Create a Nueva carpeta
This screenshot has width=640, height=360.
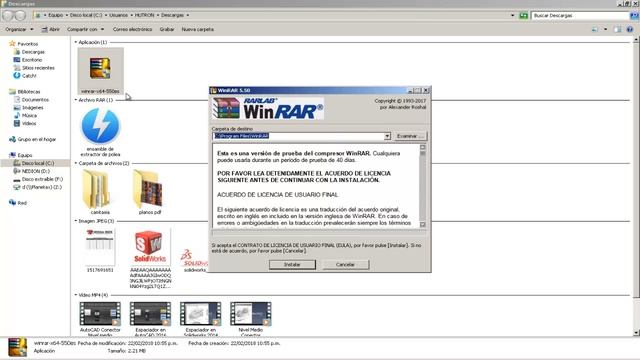tap(198, 29)
